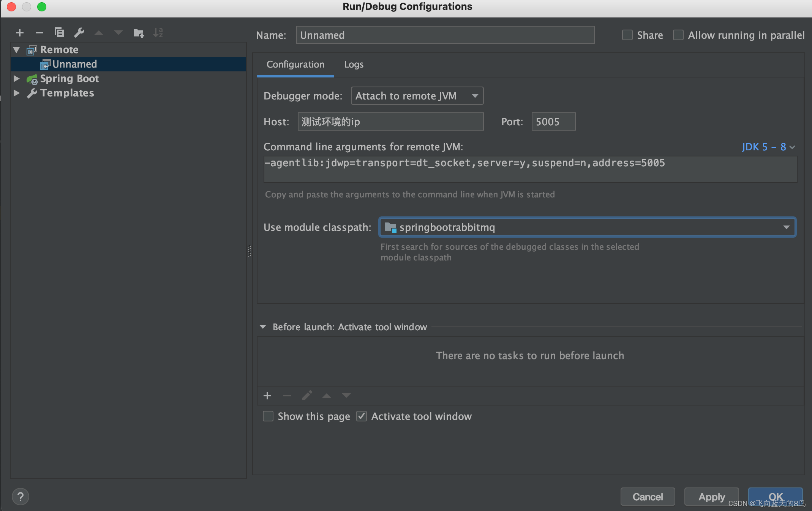The height and width of the screenshot is (511, 812).
Task: Click the Move into new folder icon
Action: click(139, 33)
